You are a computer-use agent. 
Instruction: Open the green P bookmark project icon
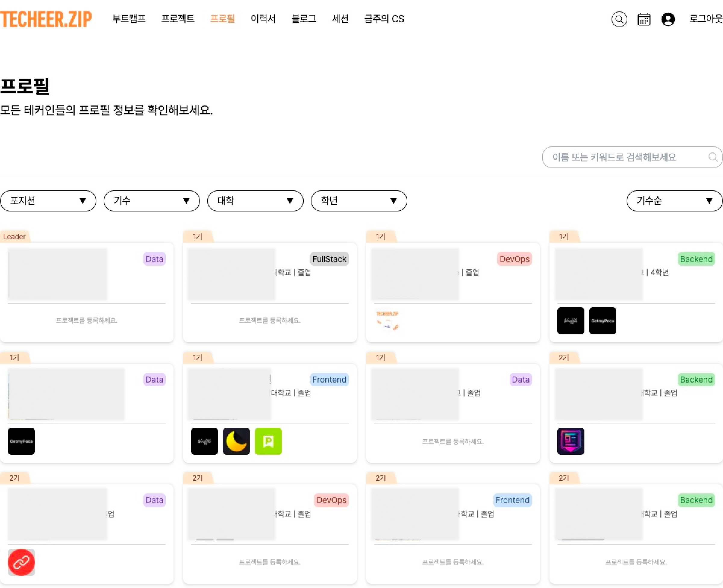click(268, 441)
